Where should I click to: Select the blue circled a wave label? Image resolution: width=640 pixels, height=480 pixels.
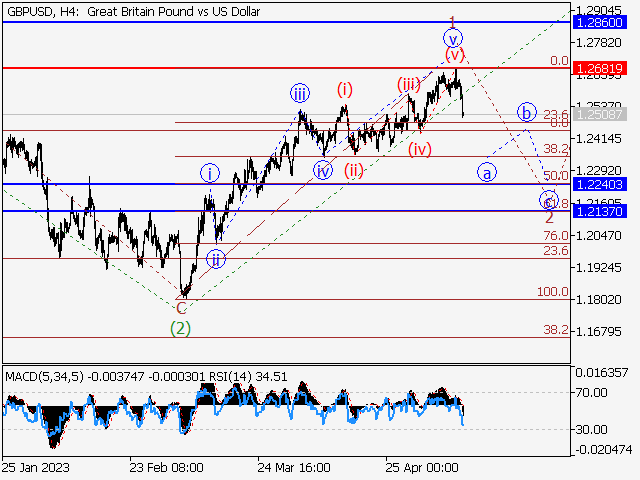(x=487, y=173)
